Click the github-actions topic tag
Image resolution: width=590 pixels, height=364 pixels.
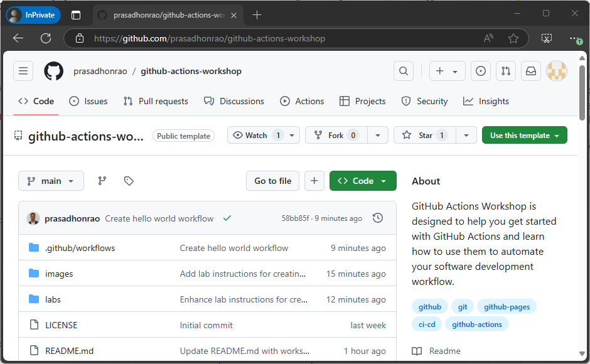[x=477, y=324]
